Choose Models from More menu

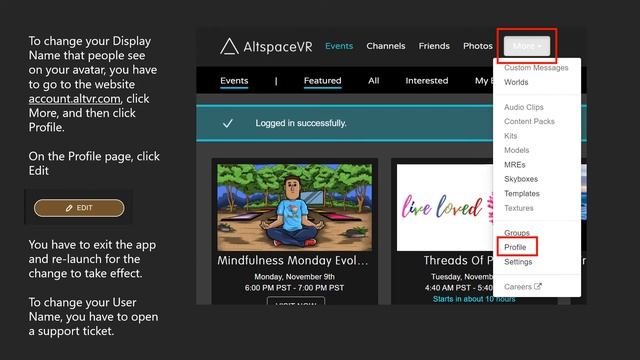coord(516,150)
